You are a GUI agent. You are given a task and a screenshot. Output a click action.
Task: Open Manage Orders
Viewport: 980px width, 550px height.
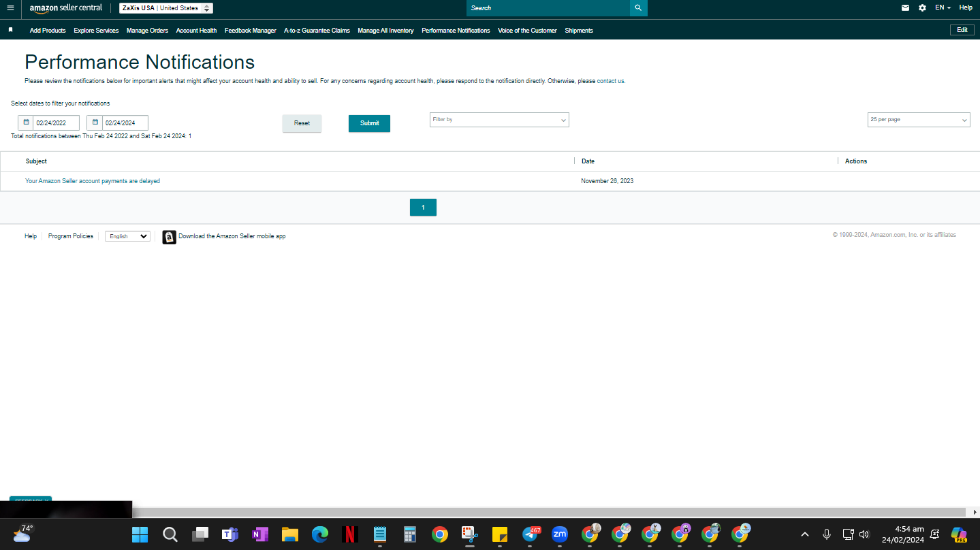[x=147, y=31]
